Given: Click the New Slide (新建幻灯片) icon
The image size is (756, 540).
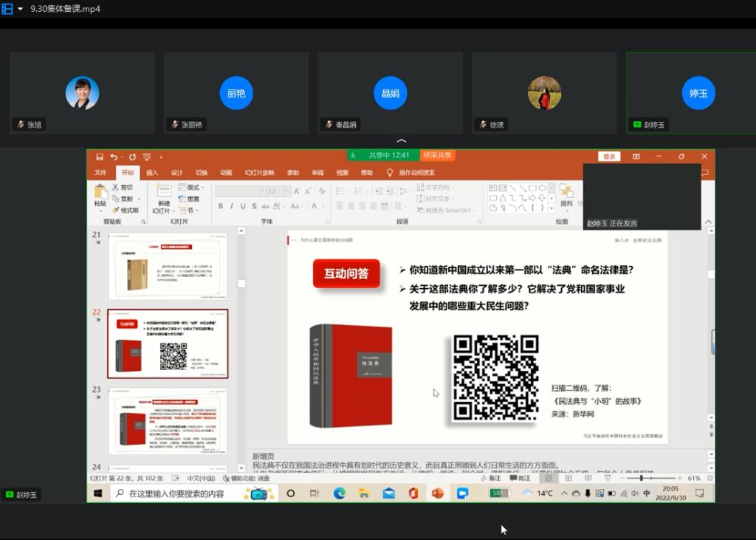Looking at the screenshot, I should (163, 196).
